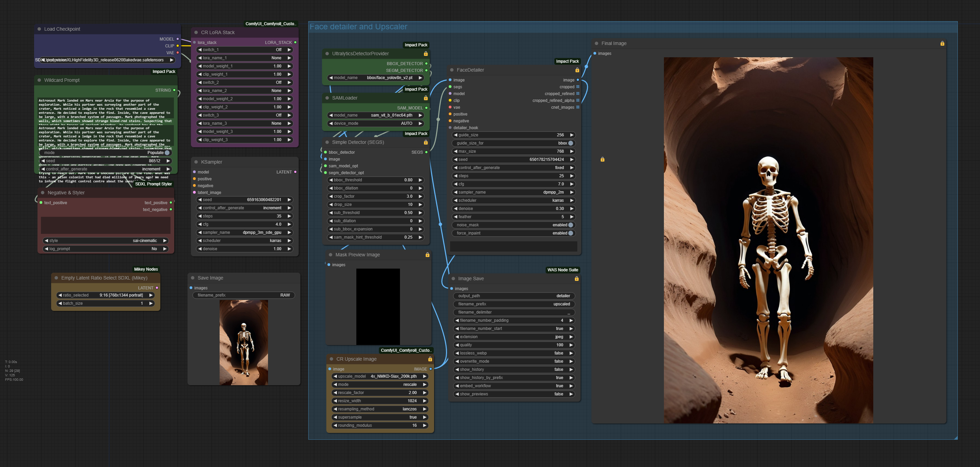Toggle the Populate mode switch in Wildcard Prompt
This screenshot has height=467, width=980.
pos(167,152)
